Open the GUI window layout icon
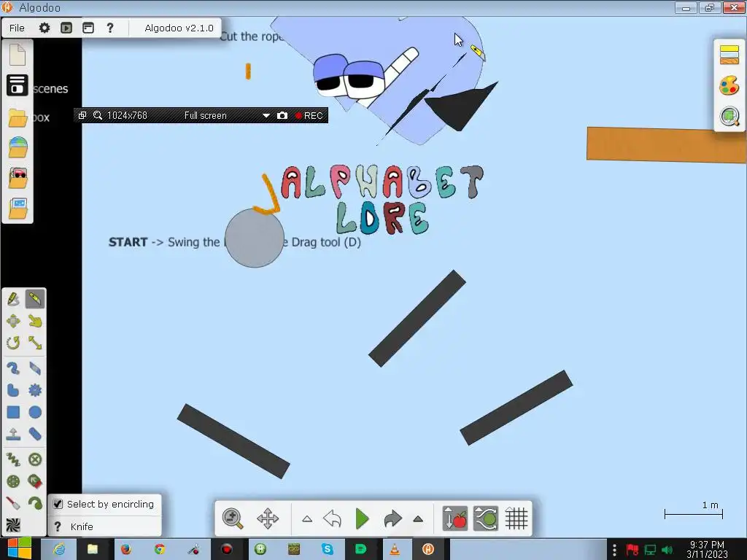Image resolution: width=747 pixels, height=560 pixels. (x=88, y=28)
